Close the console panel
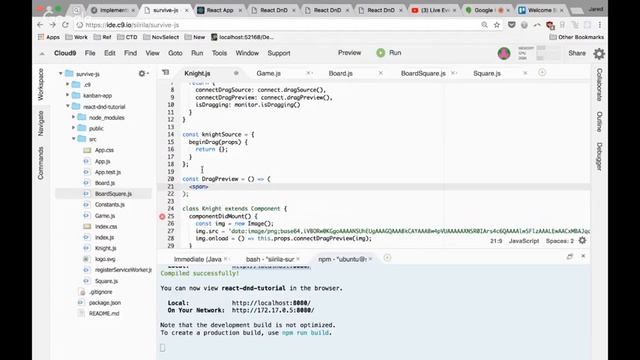The height and width of the screenshot is (360, 640). point(583,256)
